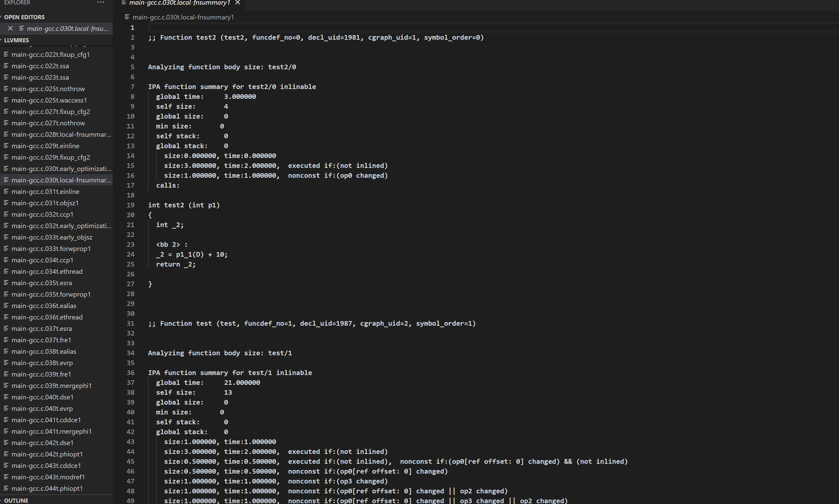Open main-gcc.c.031t.einline from the file tree
This screenshot has width=839, height=504.
45,192
